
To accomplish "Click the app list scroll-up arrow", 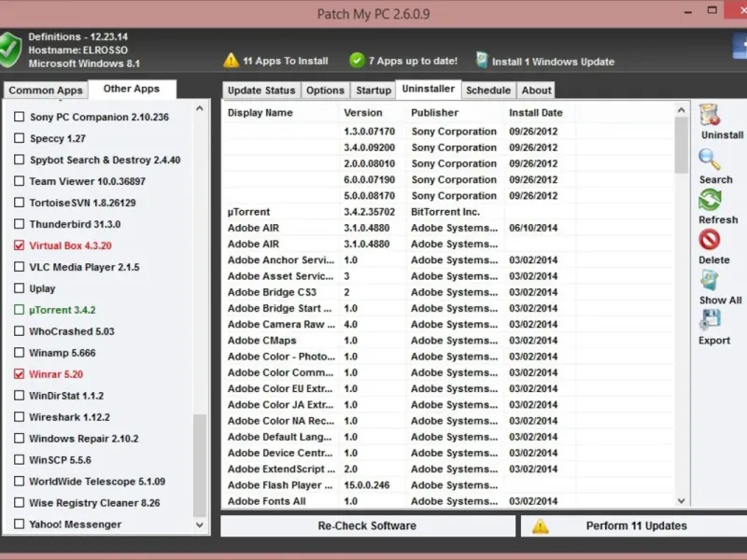I will (200, 108).
